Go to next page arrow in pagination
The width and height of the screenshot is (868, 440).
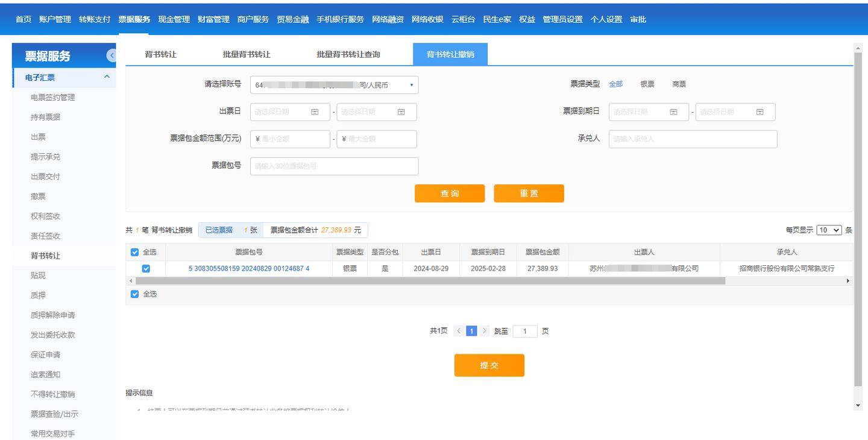coord(484,331)
